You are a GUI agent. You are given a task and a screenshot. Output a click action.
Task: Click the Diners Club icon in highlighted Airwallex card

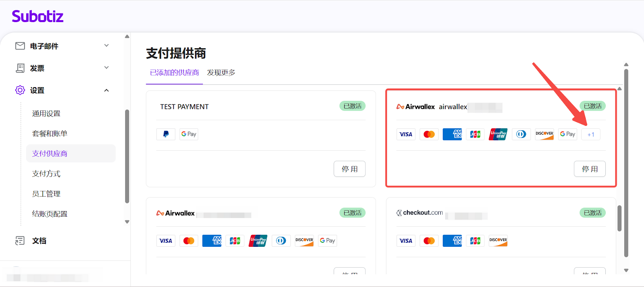click(521, 134)
